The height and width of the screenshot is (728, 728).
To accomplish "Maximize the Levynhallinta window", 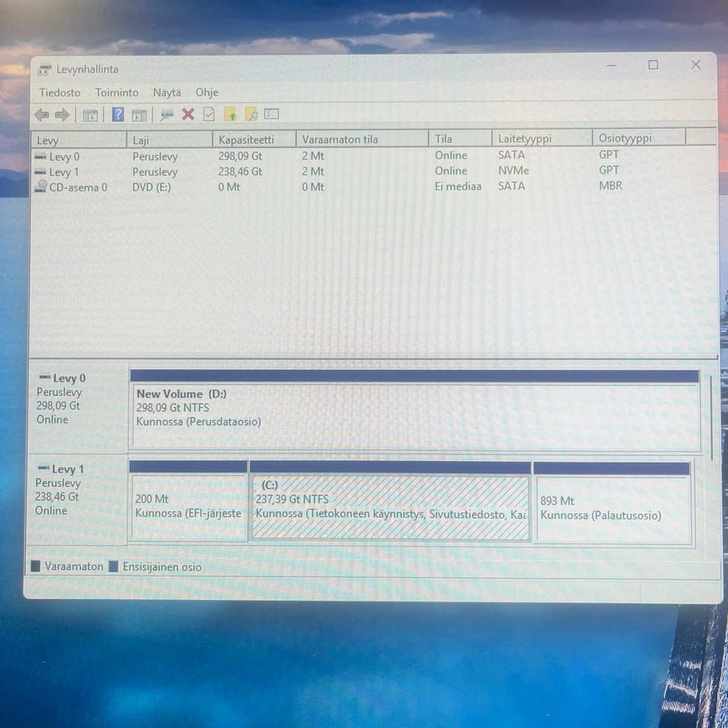I will point(653,65).
